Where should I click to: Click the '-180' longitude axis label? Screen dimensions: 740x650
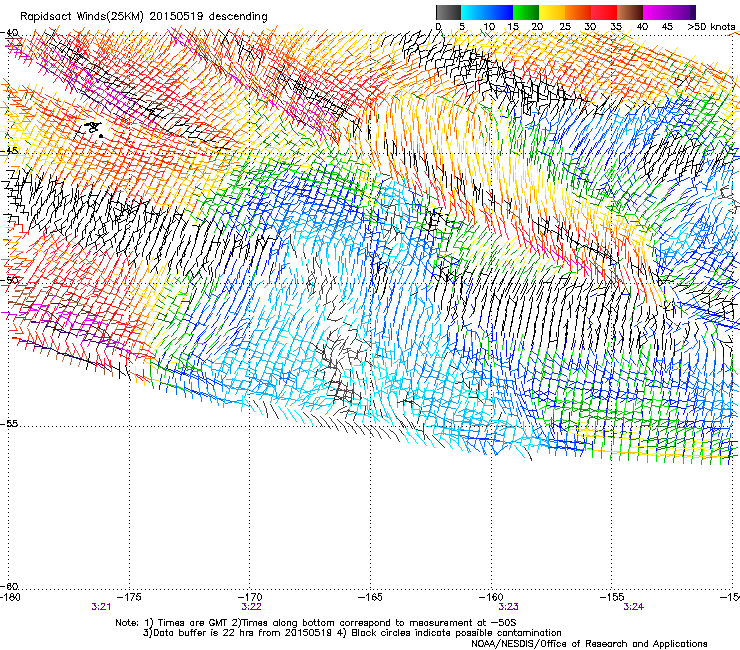tap(11, 597)
